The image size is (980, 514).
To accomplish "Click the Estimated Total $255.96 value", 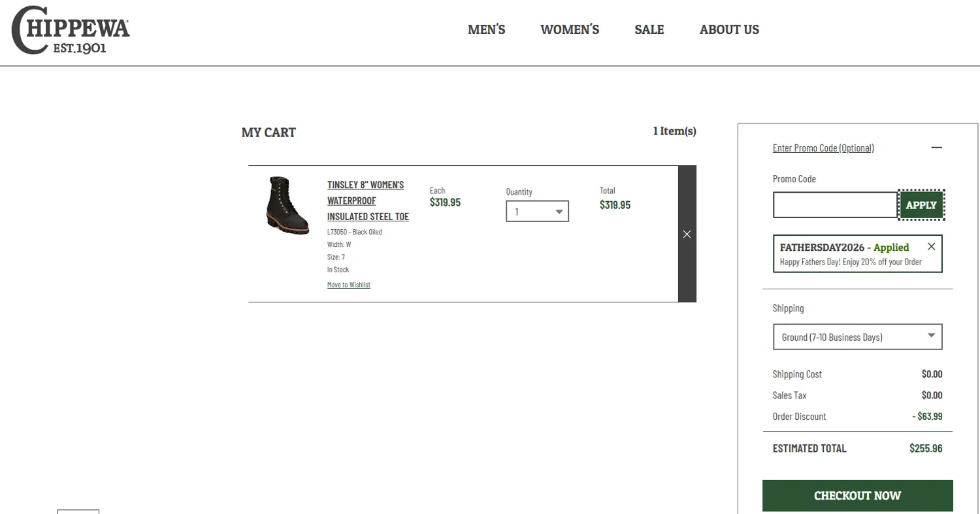I will tap(926, 448).
